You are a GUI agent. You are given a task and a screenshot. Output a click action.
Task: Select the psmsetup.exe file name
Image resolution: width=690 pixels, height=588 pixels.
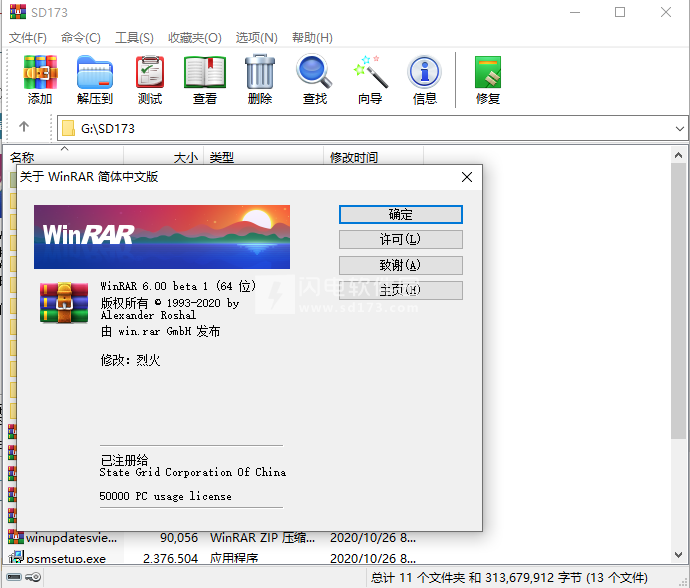[x=66, y=558]
